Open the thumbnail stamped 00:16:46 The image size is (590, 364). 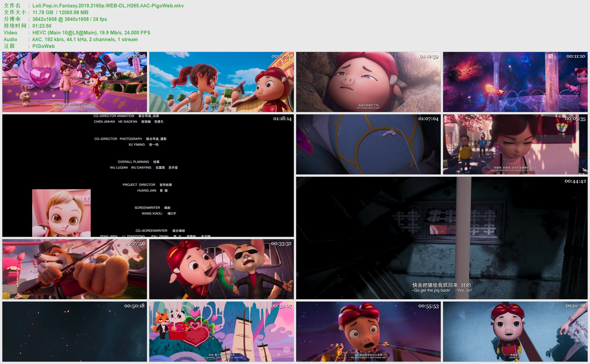pyautogui.click(x=75, y=82)
